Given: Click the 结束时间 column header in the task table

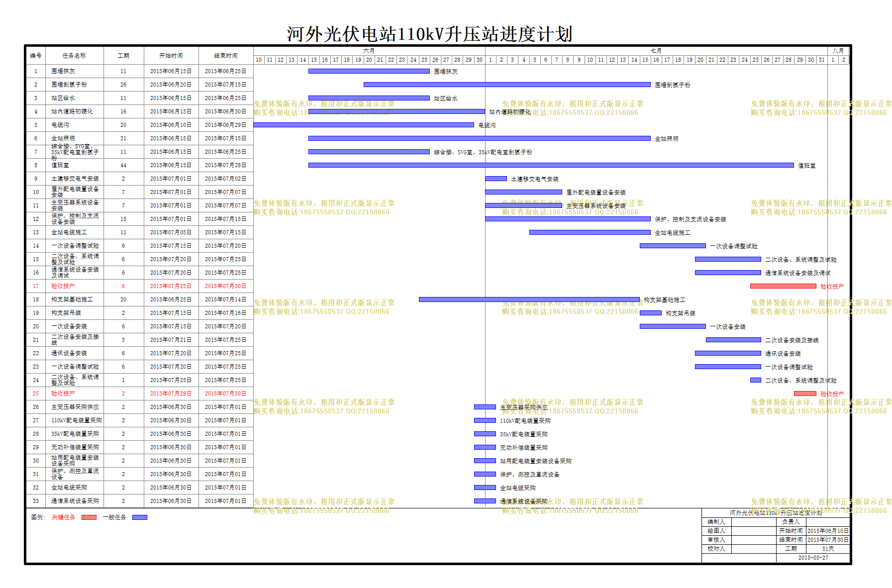Looking at the screenshot, I should pos(226,56).
